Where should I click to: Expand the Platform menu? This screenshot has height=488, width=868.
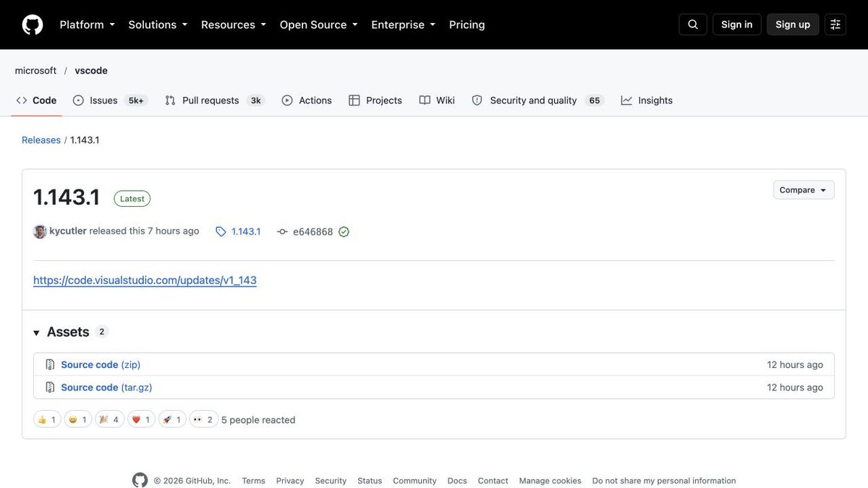point(88,25)
